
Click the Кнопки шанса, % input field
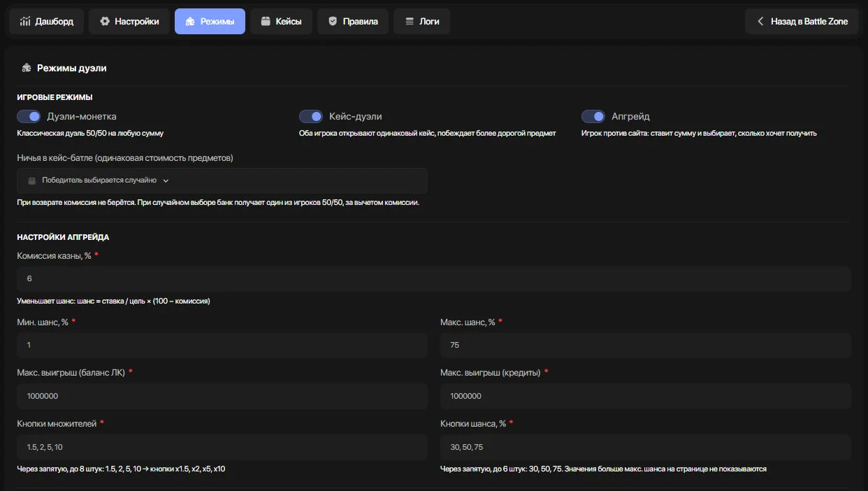[x=646, y=447]
